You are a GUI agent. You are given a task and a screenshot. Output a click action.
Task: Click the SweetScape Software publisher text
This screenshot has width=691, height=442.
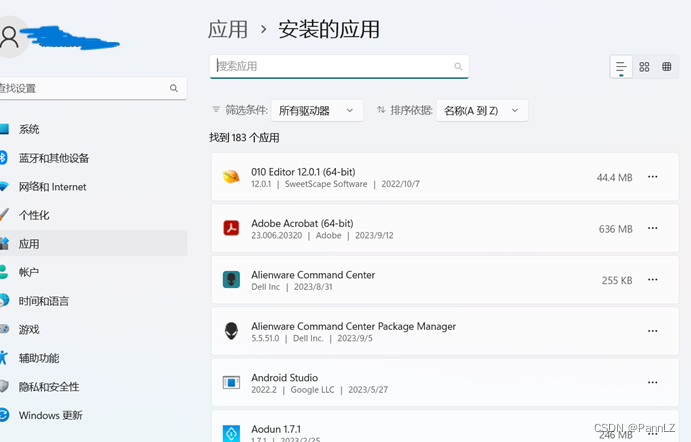[326, 184]
